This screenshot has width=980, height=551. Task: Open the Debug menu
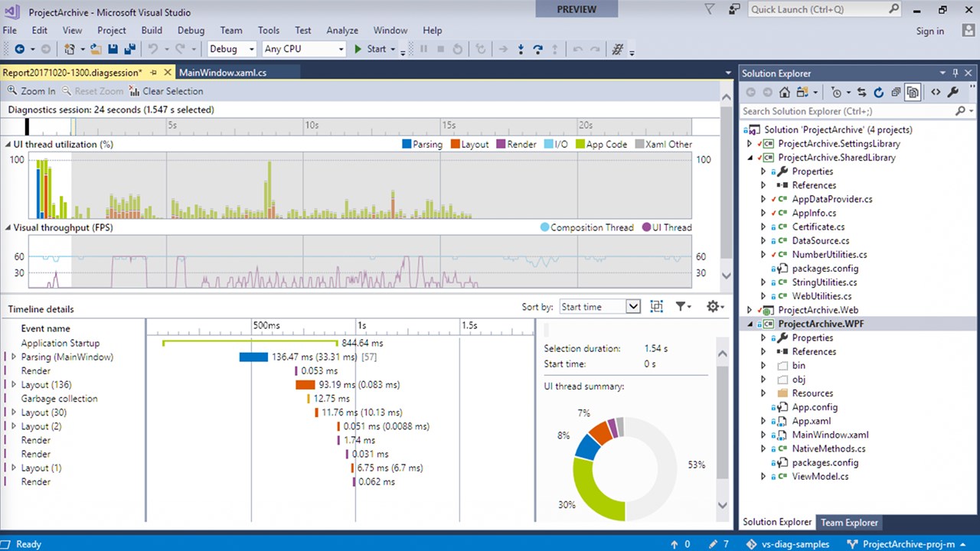click(x=191, y=31)
